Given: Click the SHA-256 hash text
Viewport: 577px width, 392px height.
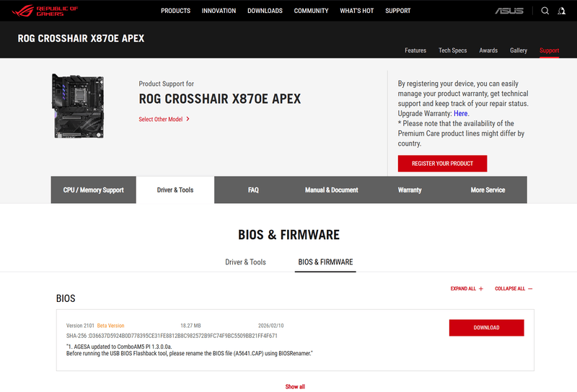Looking at the screenshot, I should click(172, 336).
